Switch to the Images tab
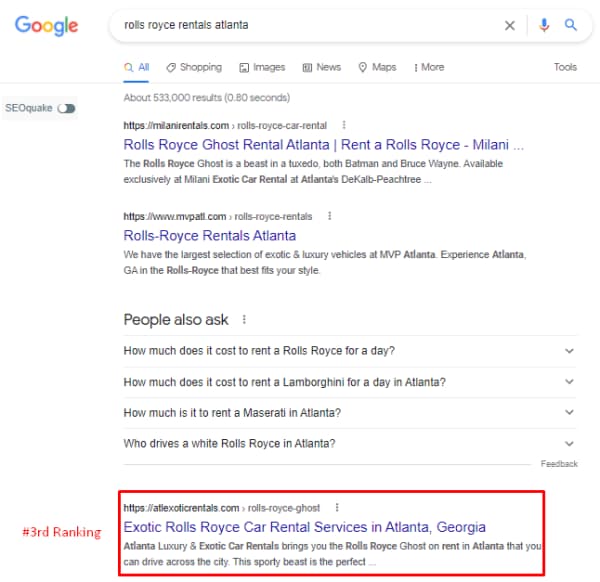Image resolution: width=600 pixels, height=582 pixels. [262, 67]
